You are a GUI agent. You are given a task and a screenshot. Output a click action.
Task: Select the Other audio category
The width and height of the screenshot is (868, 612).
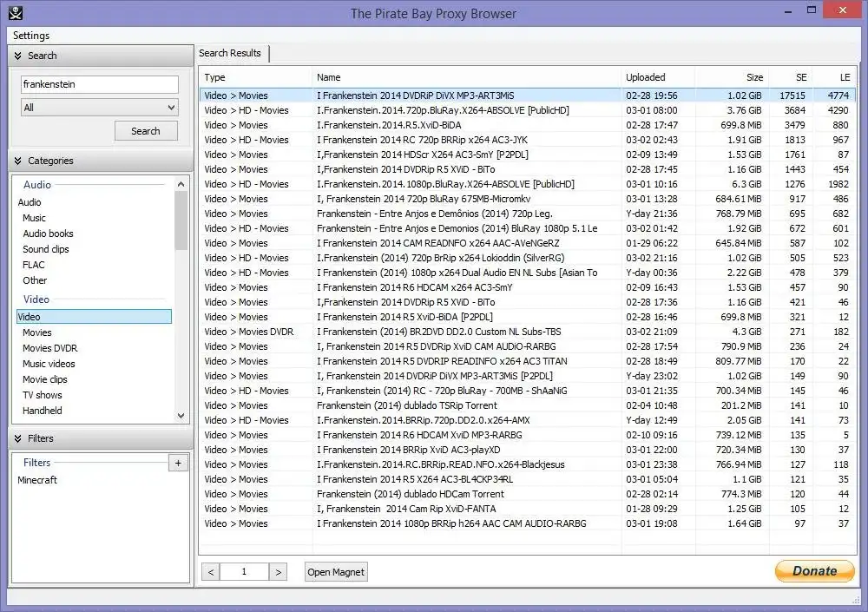(35, 280)
